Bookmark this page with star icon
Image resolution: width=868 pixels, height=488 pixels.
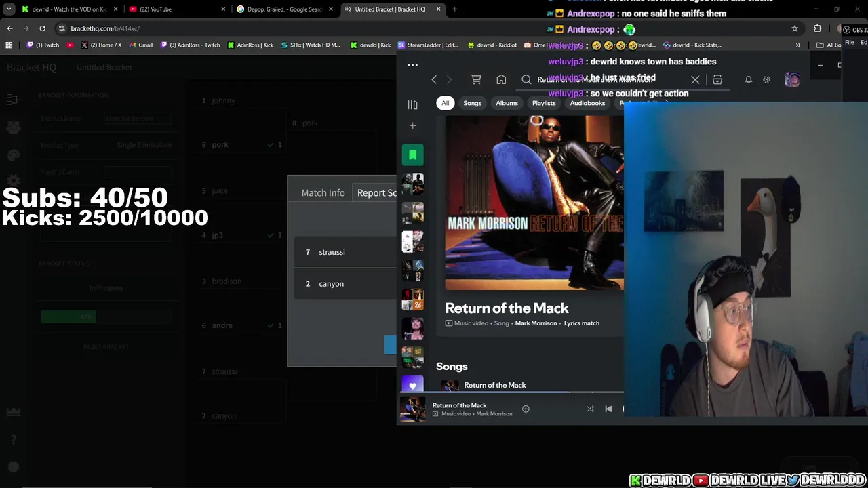point(794,28)
